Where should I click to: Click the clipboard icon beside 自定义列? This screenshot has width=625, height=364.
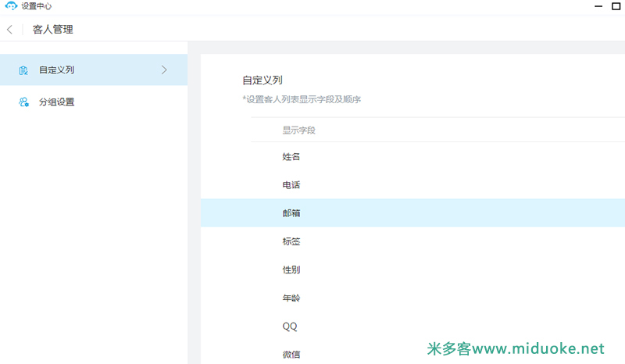23,70
